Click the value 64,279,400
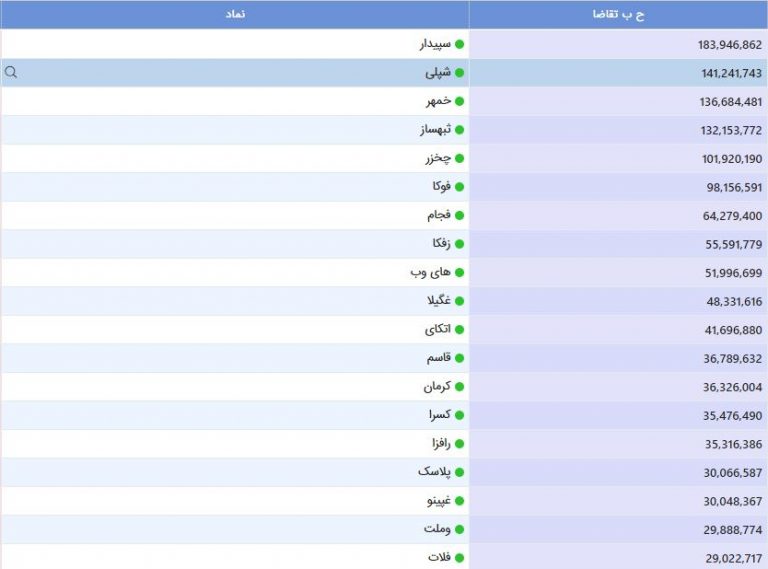Screen dimensions: 768x569 [732, 216]
